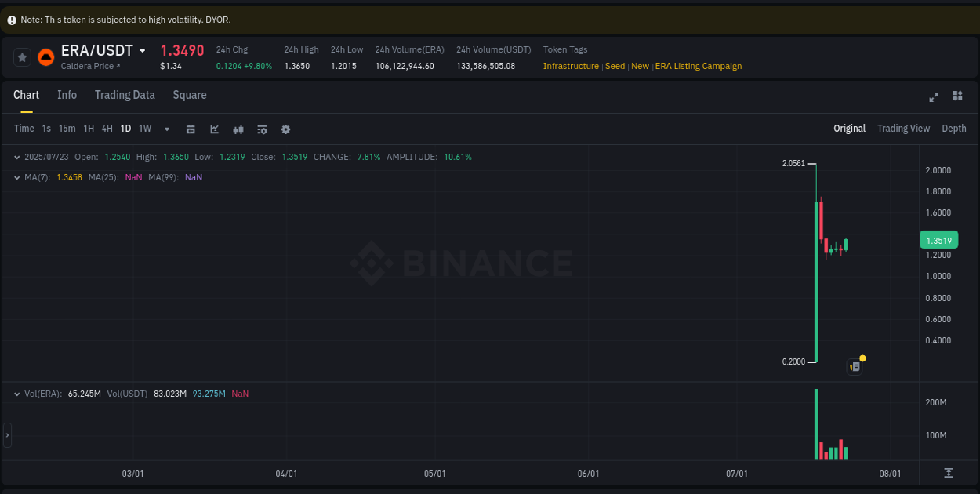Image resolution: width=980 pixels, height=494 pixels.
Task: Switch to the Trading Data tab
Action: (x=124, y=95)
